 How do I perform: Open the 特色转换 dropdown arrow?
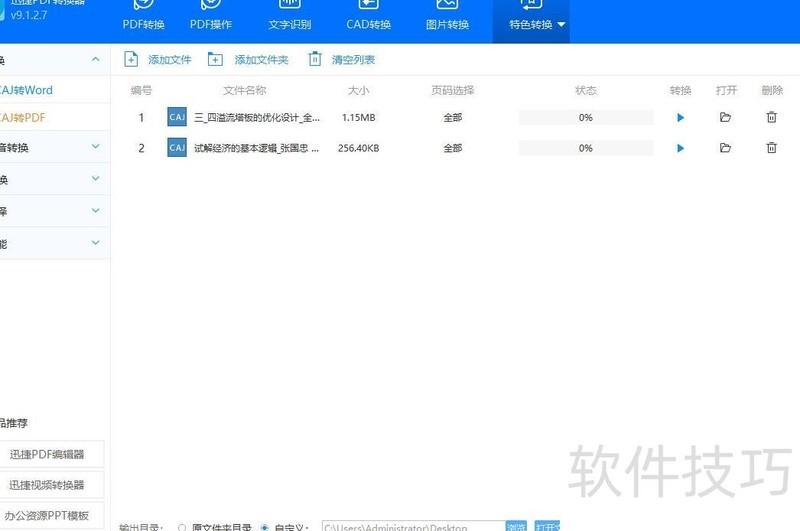(561, 24)
